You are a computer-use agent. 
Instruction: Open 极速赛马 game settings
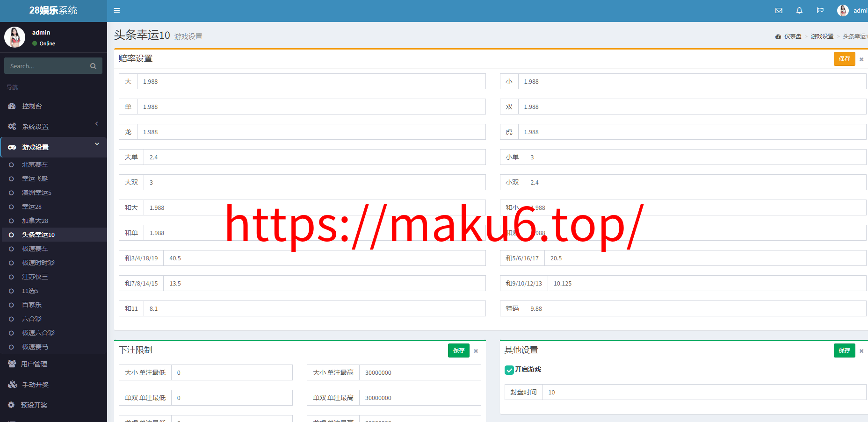35,347
